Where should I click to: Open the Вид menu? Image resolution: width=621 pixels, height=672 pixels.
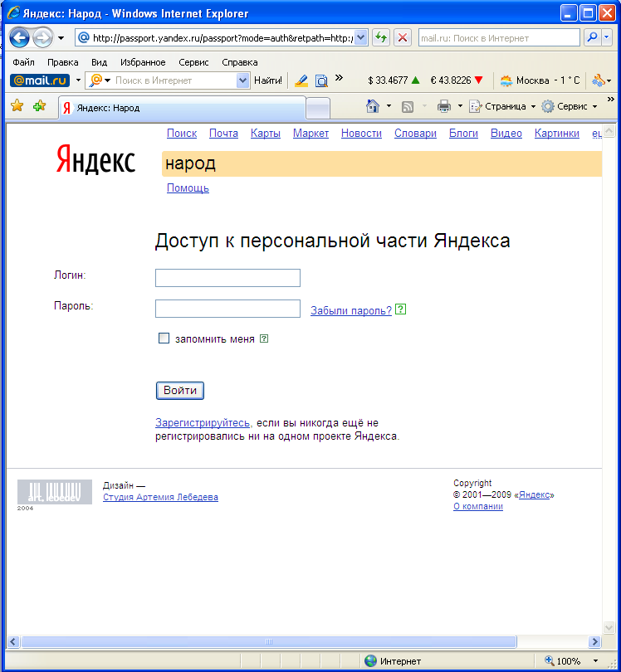click(x=99, y=62)
